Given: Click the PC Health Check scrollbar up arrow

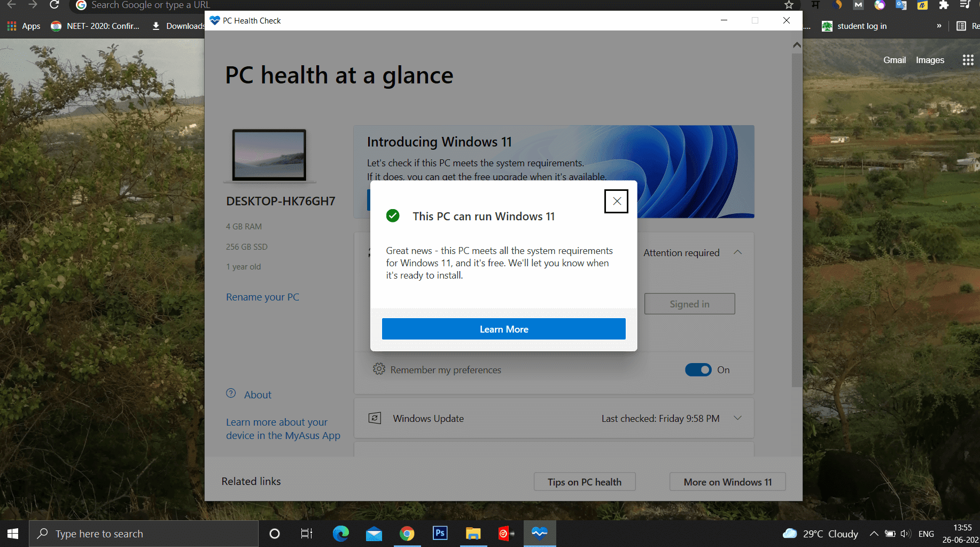Looking at the screenshot, I should pos(797,45).
